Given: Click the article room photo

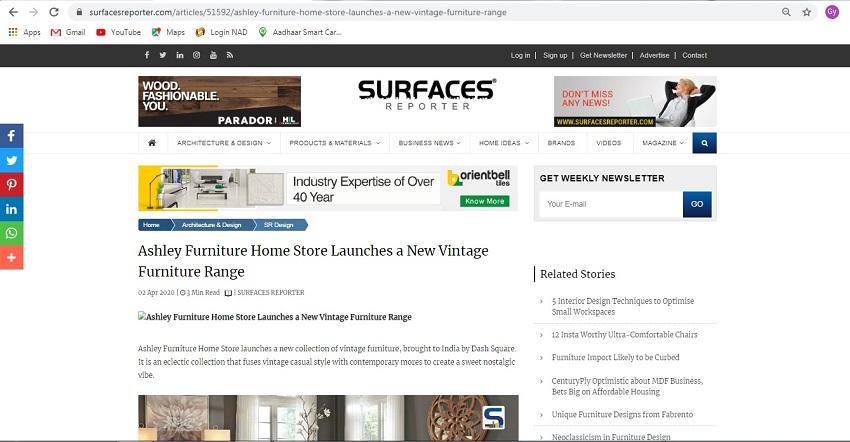Looking at the screenshot, I should click(328, 418).
